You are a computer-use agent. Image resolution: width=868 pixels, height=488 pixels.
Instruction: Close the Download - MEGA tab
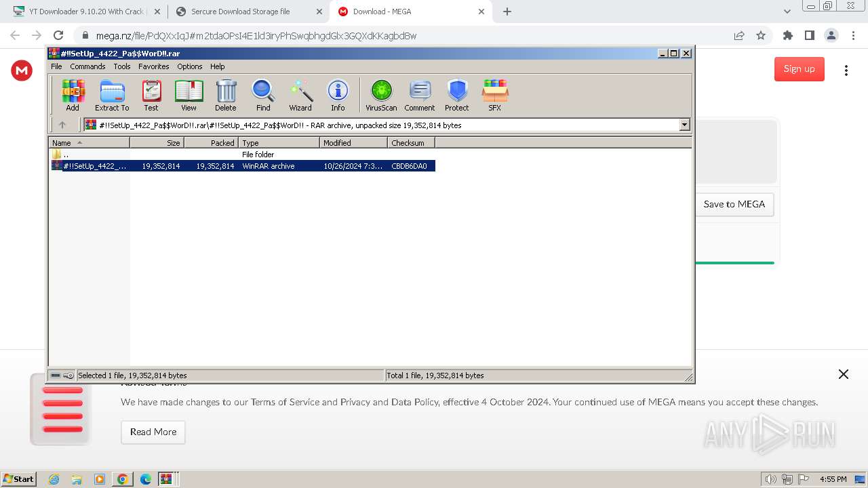tap(481, 12)
